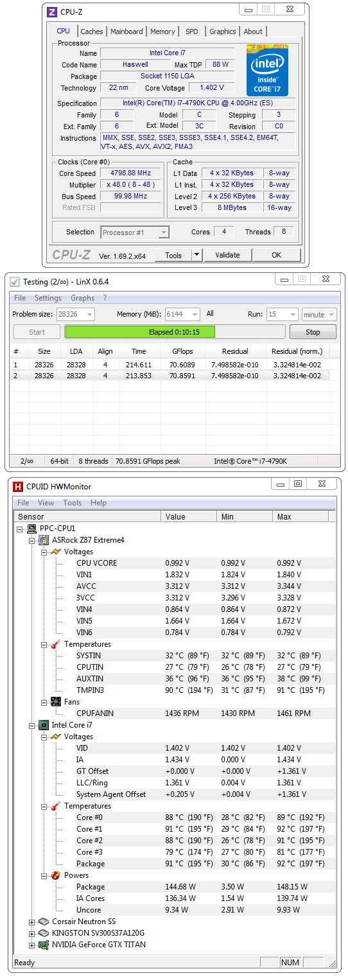The width and height of the screenshot is (348, 980).
Task: Switch to the About tab
Action: click(x=253, y=31)
